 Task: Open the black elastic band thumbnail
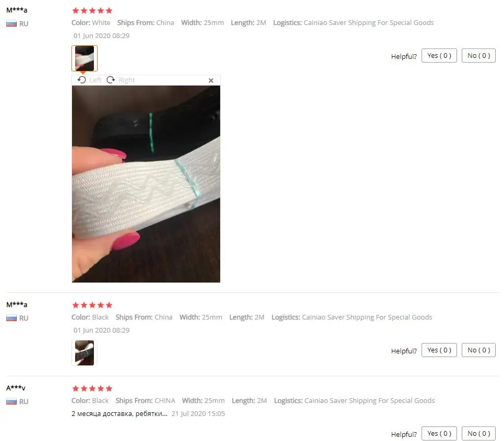click(x=85, y=353)
